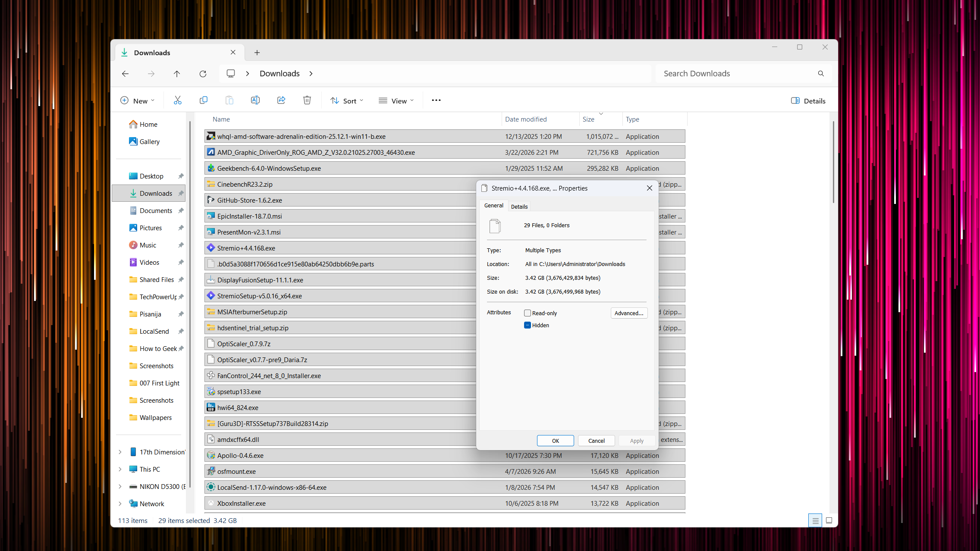Refresh the Downloads folder view
Viewport: 980px width, 551px height.
(203, 74)
